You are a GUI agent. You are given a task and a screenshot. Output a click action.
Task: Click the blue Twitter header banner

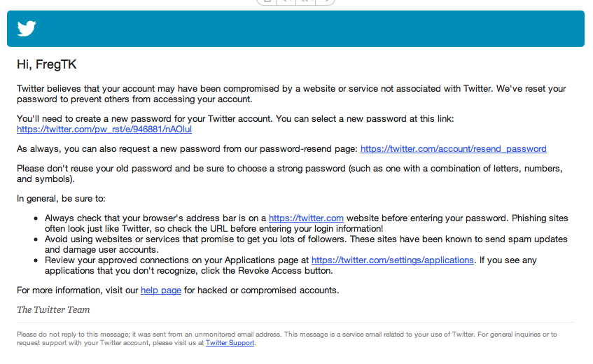[x=295, y=29]
